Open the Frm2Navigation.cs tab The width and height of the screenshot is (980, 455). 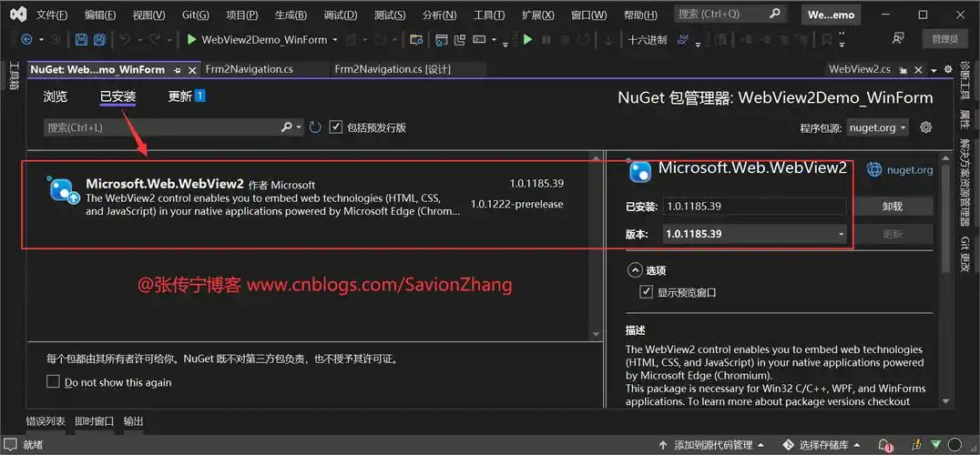point(250,69)
